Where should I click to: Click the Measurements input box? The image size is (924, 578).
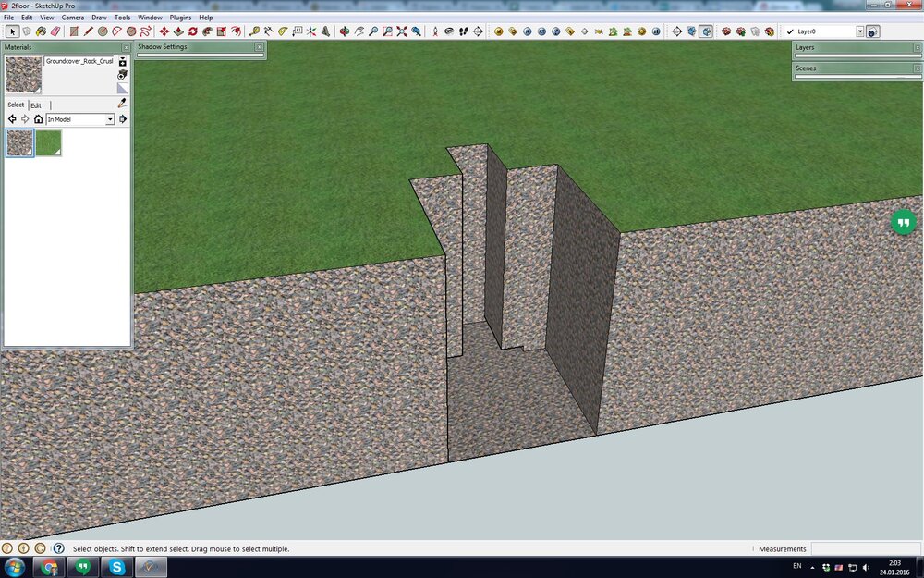coord(865,548)
